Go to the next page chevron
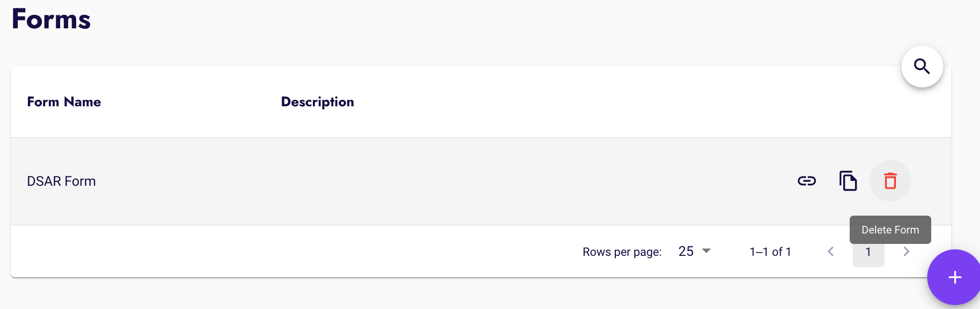Viewport: 980px width, 309px height. pyautogui.click(x=906, y=252)
